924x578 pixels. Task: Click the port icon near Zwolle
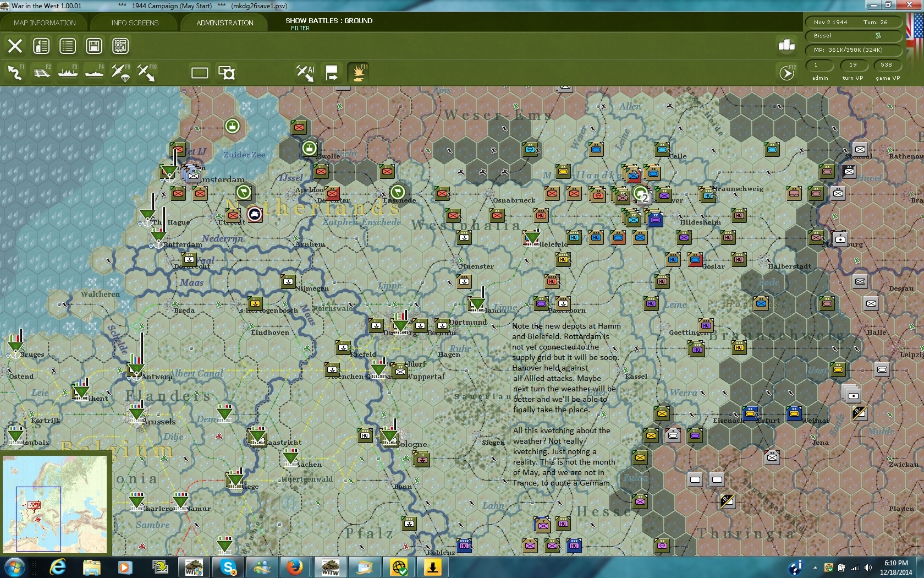coord(310,148)
